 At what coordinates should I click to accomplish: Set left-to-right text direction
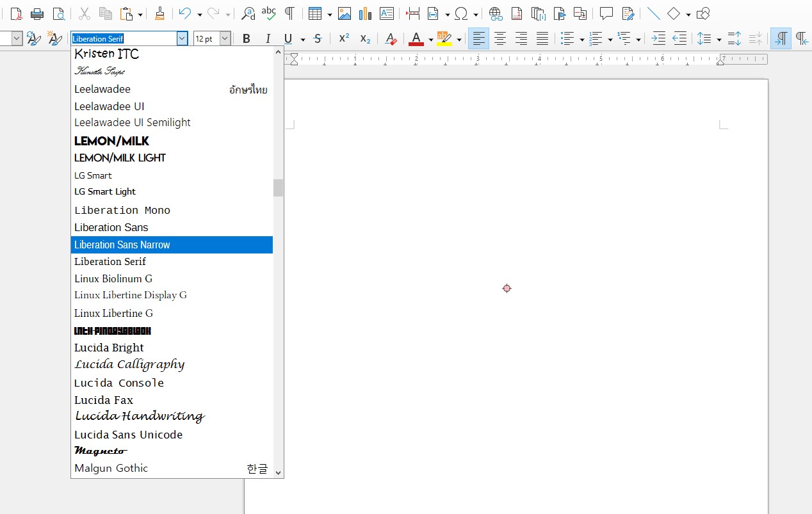(781, 39)
